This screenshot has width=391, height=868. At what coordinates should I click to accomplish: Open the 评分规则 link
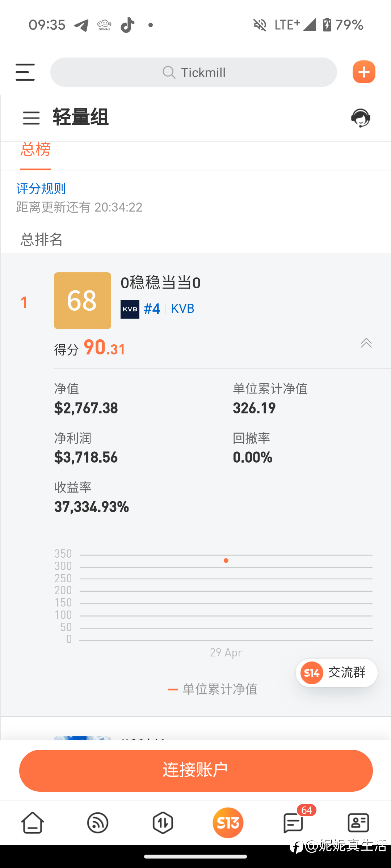coord(41,188)
